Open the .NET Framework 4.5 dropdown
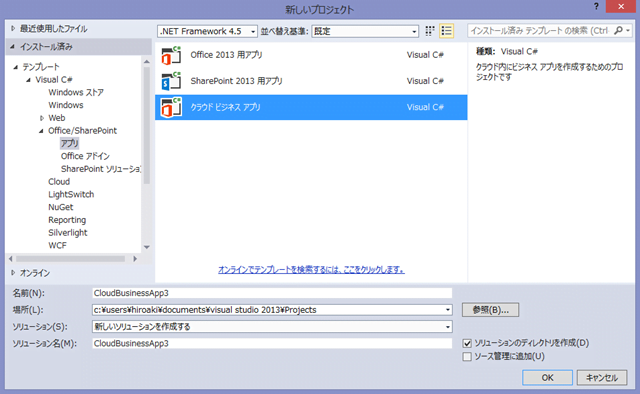 [x=207, y=31]
